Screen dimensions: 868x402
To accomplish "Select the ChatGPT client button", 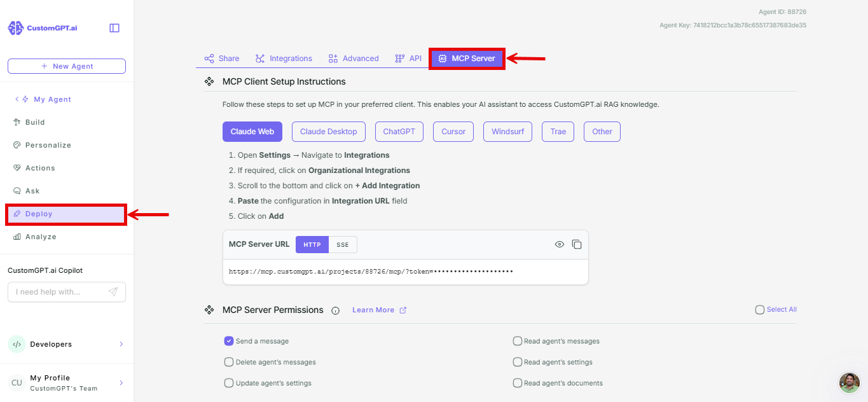I will (399, 132).
